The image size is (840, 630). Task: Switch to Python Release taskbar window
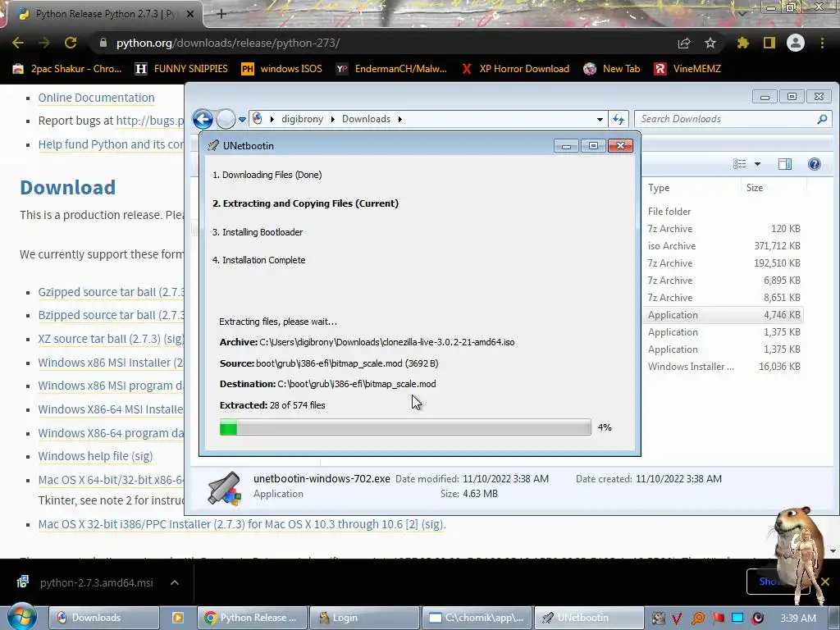(254, 618)
